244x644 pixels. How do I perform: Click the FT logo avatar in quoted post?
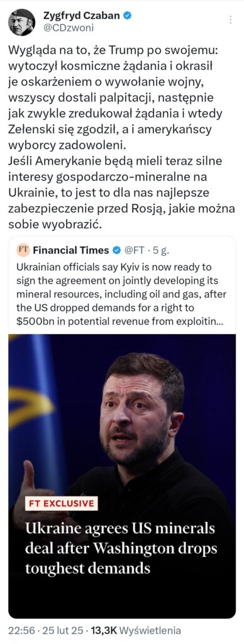click(x=23, y=250)
